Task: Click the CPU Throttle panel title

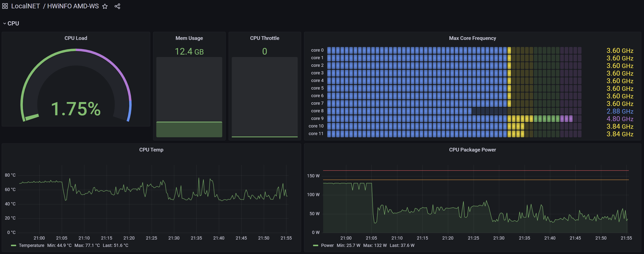Action: click(264, 38)
